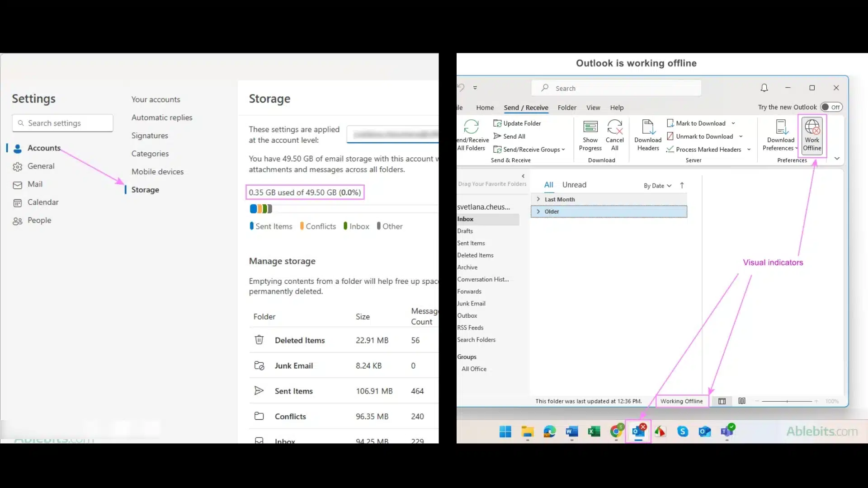Show Unread messages filter
Viewport: 868px width, 488px height.
point(574,185)
